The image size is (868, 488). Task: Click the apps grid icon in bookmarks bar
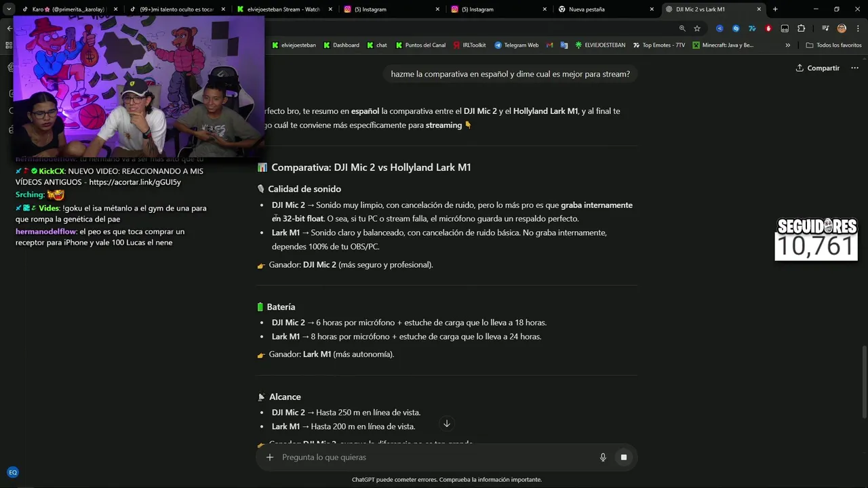[9, 45]
